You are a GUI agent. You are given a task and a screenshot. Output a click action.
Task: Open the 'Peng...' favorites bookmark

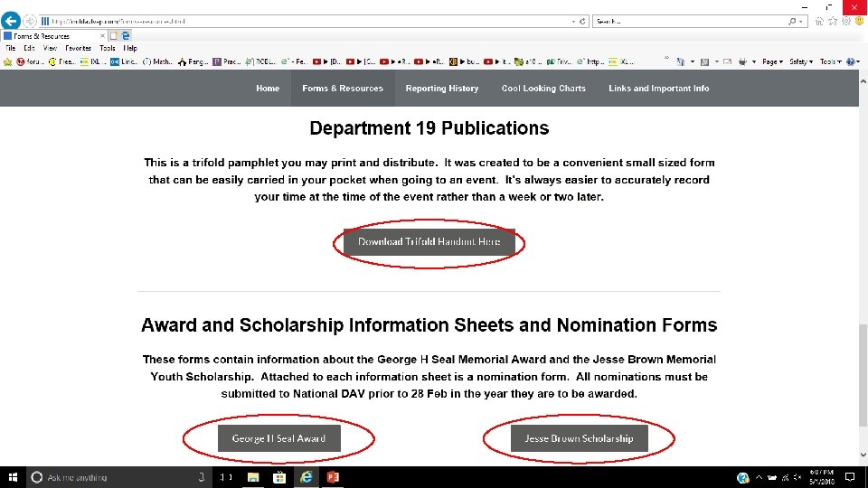(193, 62)
